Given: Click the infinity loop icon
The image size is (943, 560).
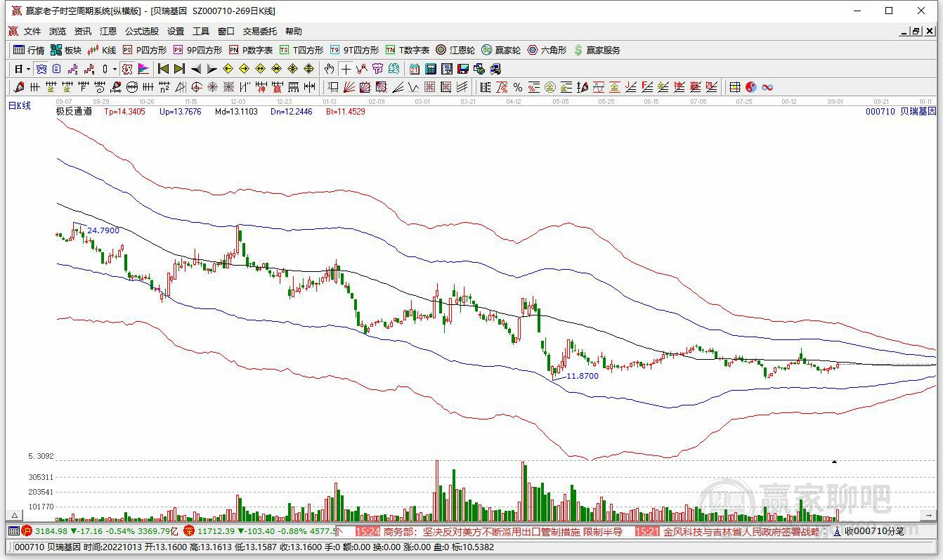Looking at the screenshot, I should 767,87.
